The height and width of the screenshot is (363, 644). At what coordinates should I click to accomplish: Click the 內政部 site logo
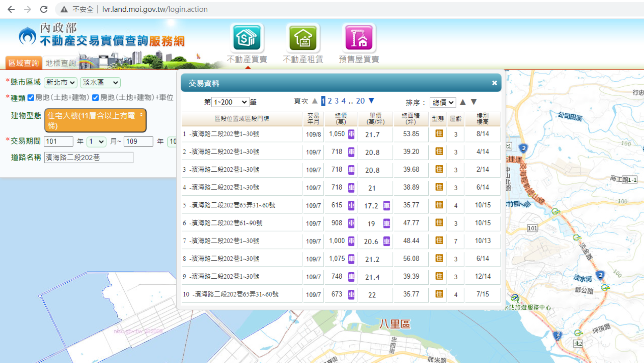[101, 35]
